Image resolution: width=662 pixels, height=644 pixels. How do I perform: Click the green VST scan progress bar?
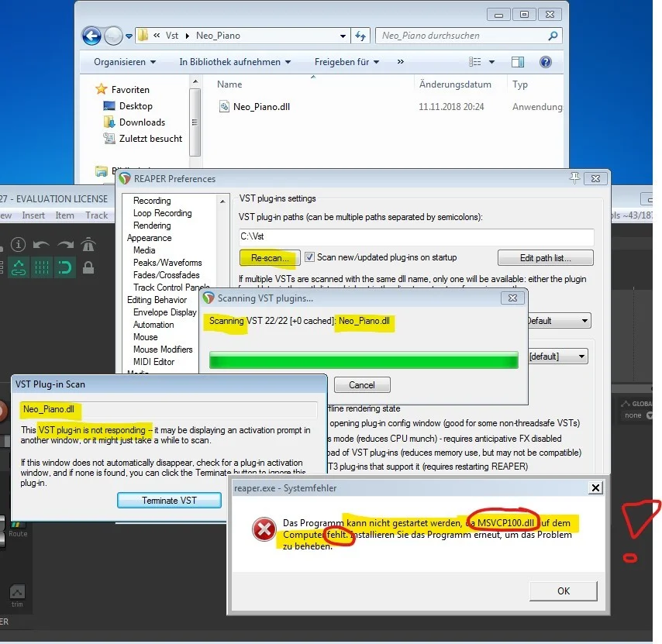click(364, 361)
